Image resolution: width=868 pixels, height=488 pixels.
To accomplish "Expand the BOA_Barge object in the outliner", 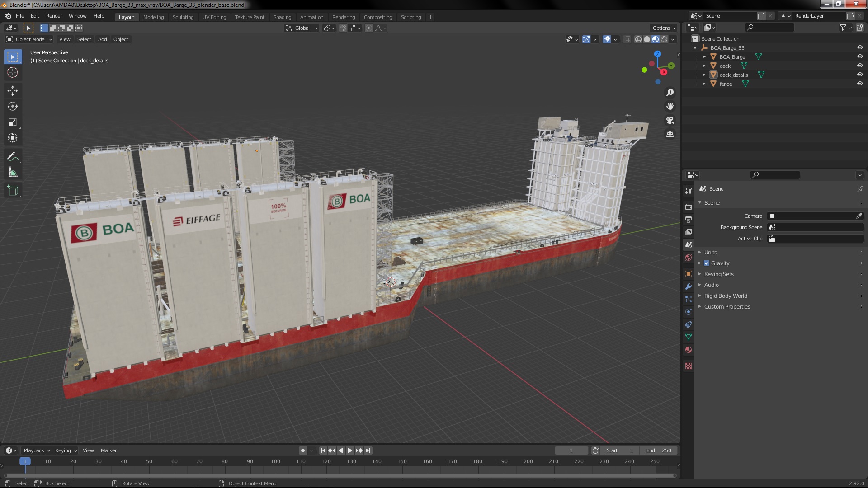I will click(704, 57).
